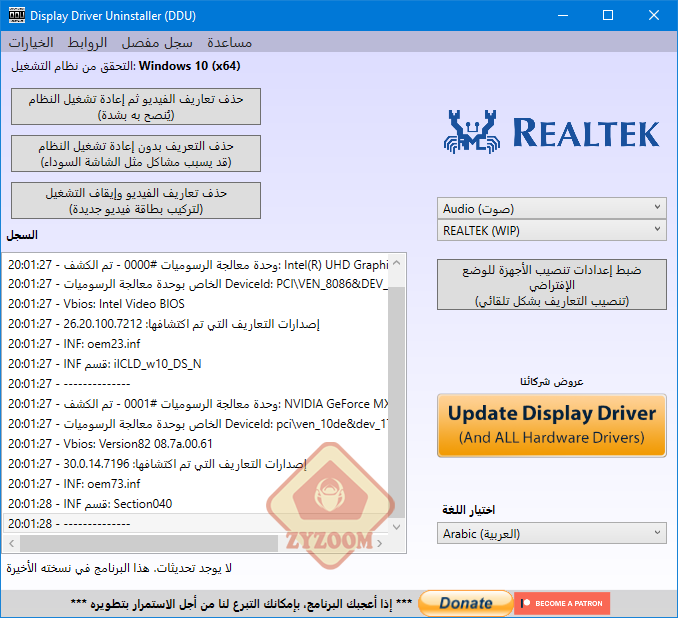Click the log horizontal scroll right arrow
This screenshot has width=678, height=618.
click(380, 543)
